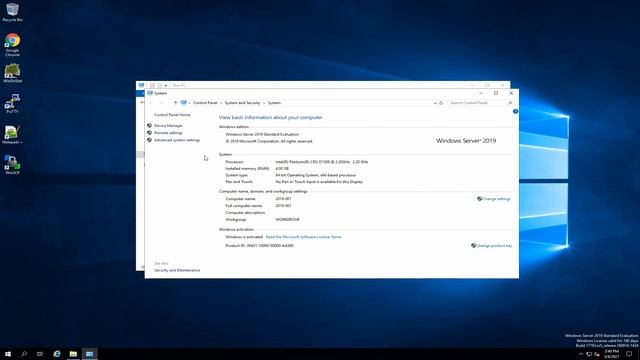Open Control Panel Home link
This screenshot has width=640, height=360.
[x=172, y=115]
